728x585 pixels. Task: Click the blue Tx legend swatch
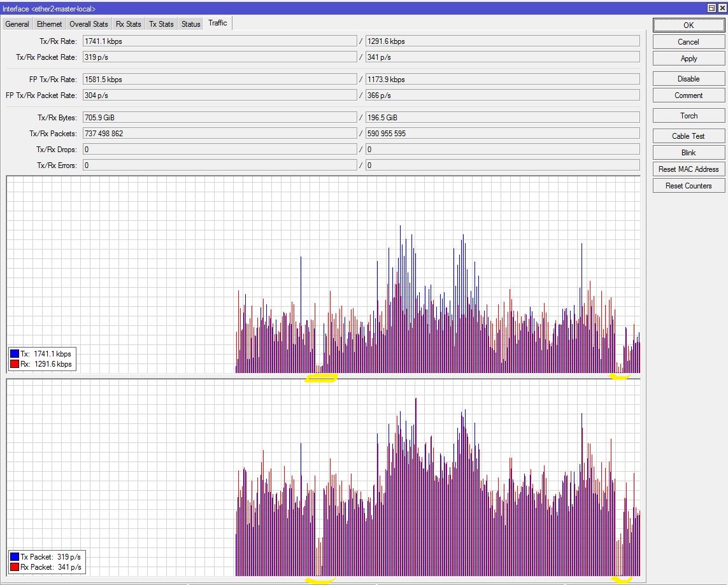15,354
